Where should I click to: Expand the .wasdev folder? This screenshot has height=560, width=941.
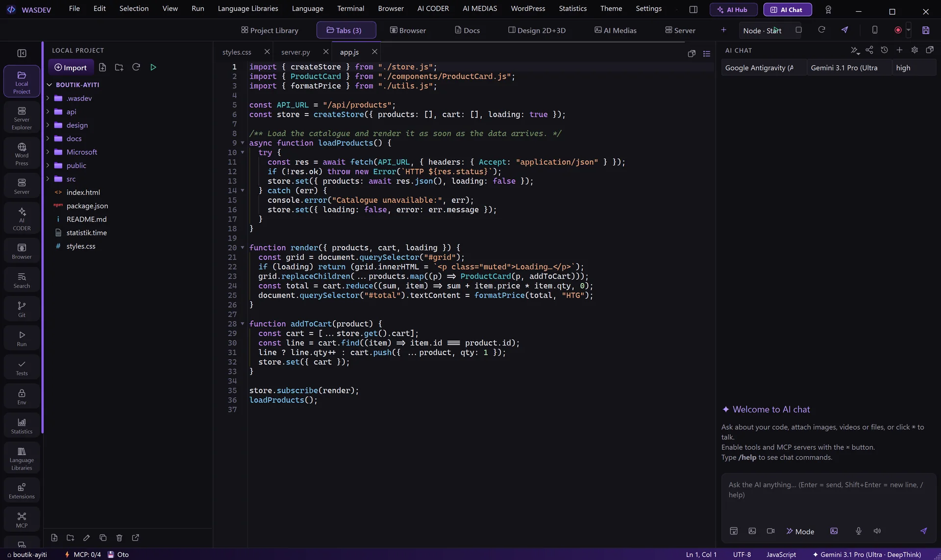(x=48, y=98)
